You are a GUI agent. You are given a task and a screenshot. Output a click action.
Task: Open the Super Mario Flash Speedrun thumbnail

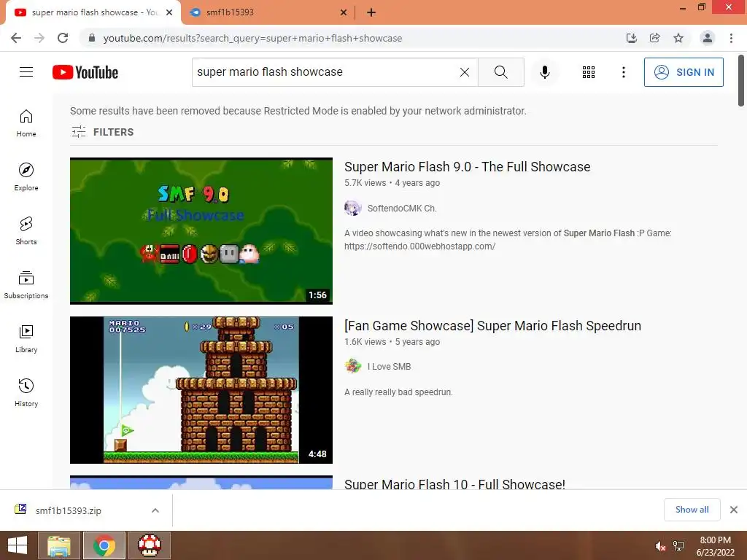point(201,390)
